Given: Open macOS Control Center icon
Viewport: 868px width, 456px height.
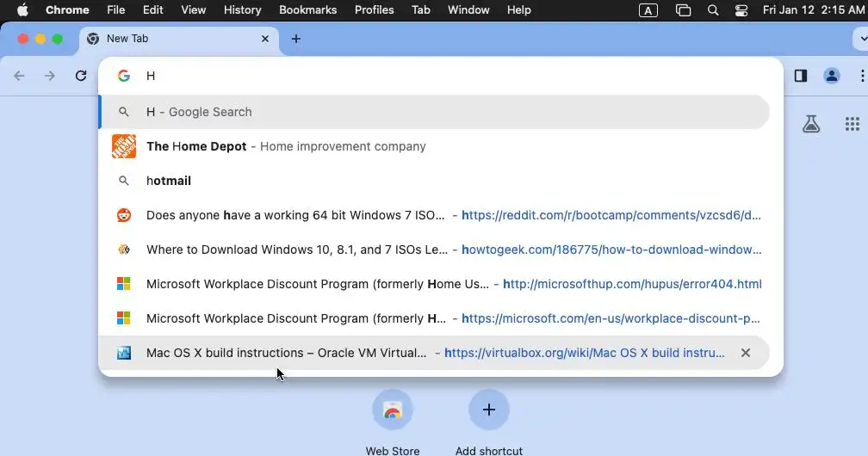Looking at the screenshot, I should pos(741,10).
